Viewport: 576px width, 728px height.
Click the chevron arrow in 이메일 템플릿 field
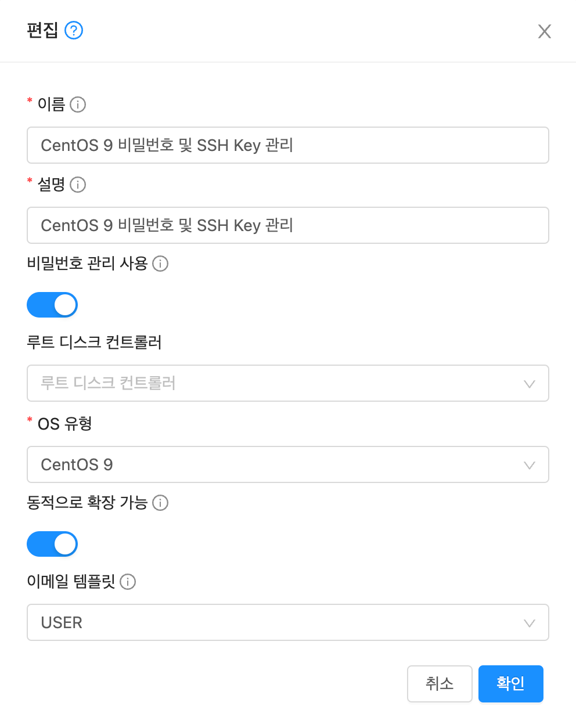pyautogui.click(x=529, y=623)
